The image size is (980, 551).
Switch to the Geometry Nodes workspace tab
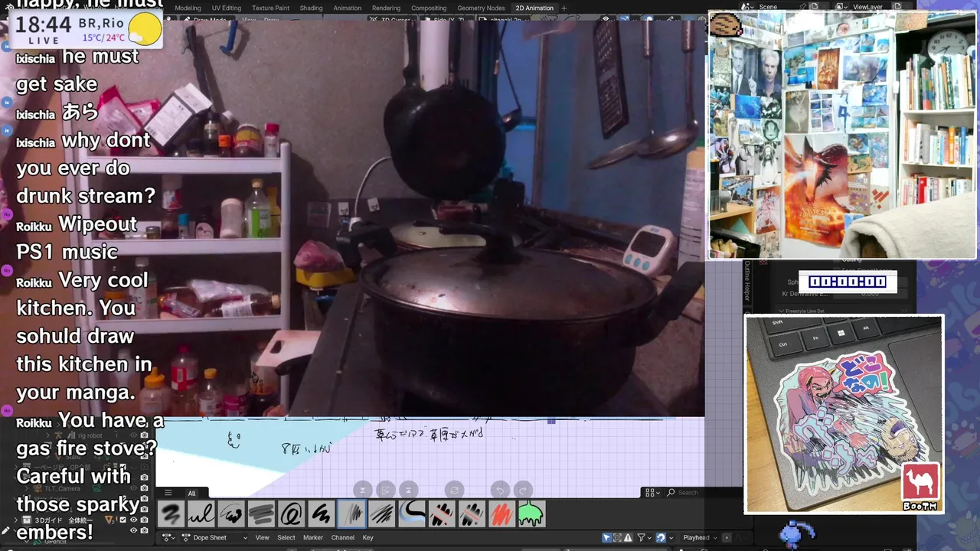coord(481,8)
